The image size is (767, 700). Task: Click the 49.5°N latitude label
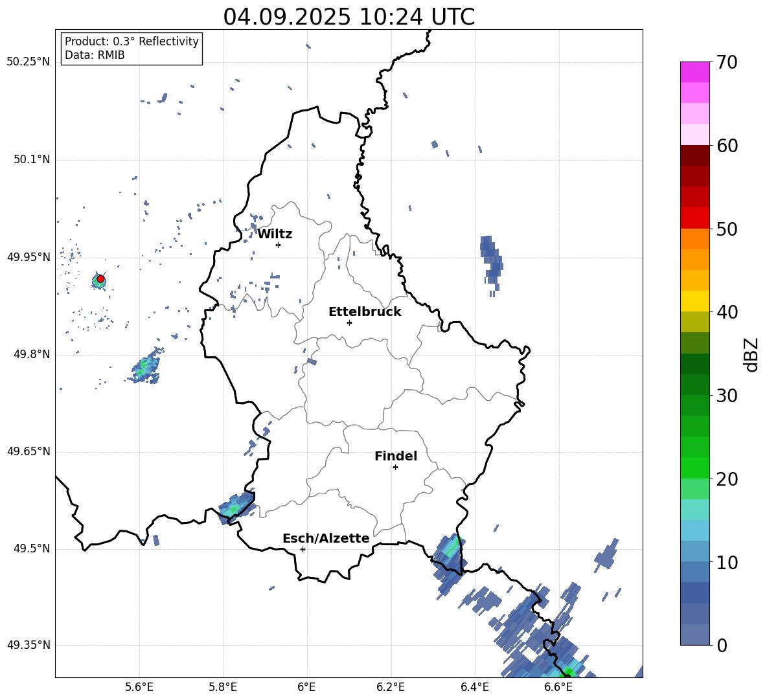[x=32, y=548]
